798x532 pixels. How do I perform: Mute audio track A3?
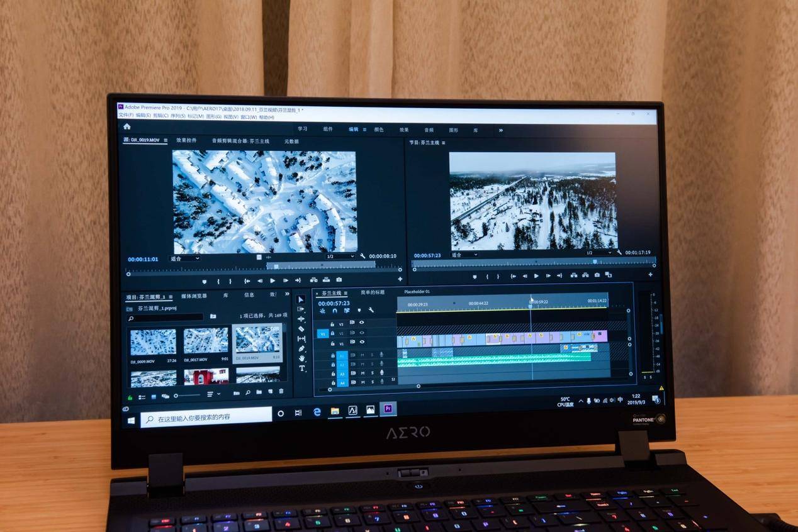point(362,374)
